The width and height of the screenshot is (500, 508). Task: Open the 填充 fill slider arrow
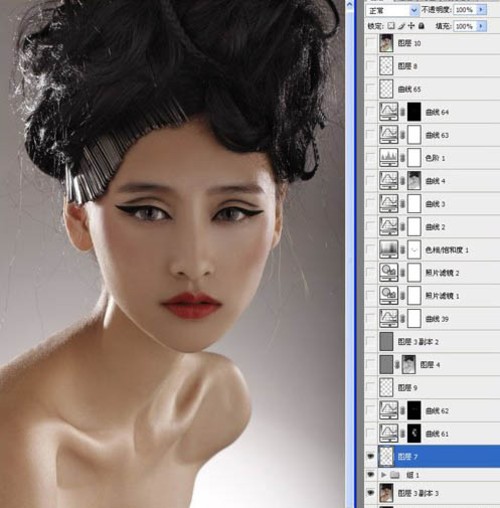481,26
